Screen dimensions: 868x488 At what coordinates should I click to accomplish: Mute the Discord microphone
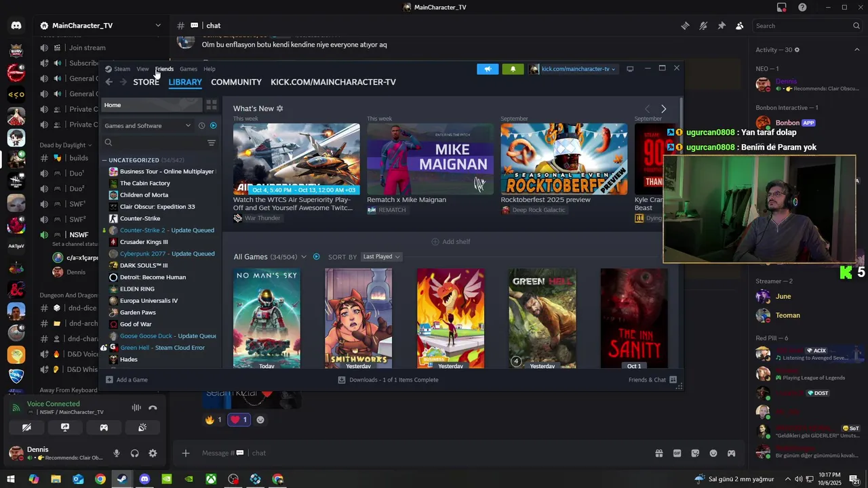coord(117,453)
